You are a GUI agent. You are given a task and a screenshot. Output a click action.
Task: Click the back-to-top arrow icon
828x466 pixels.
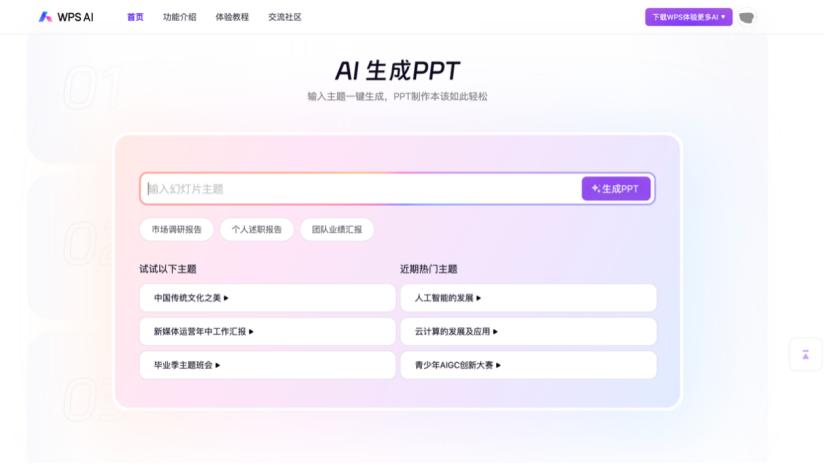click(x=805, y=355)
